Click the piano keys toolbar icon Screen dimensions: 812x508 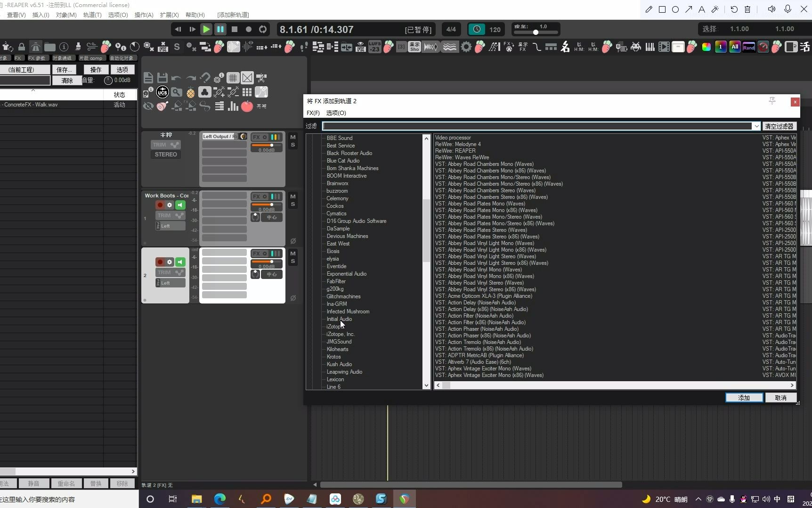pos(650,47)
